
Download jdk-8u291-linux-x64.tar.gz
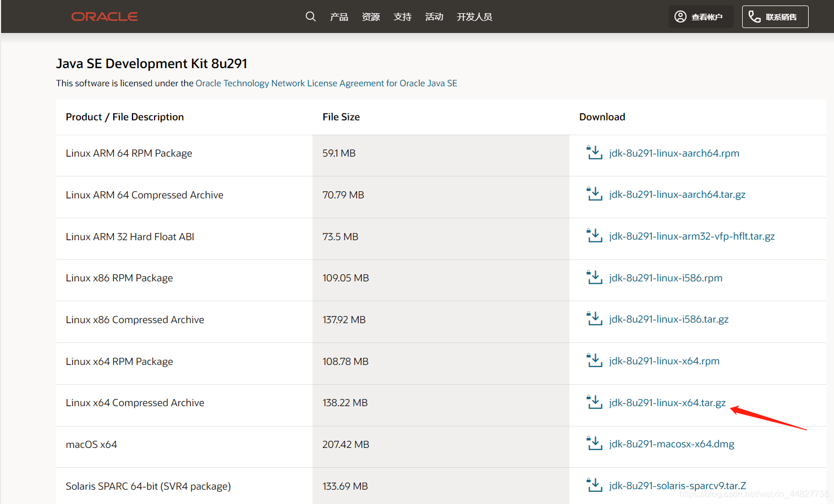tap(667, 402)
